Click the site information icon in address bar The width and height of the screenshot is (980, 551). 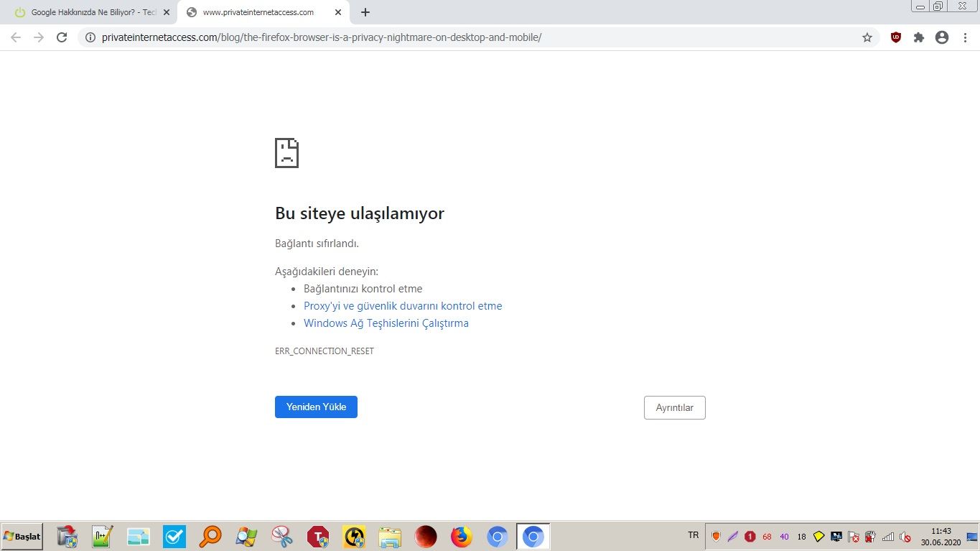click(90, 37)
